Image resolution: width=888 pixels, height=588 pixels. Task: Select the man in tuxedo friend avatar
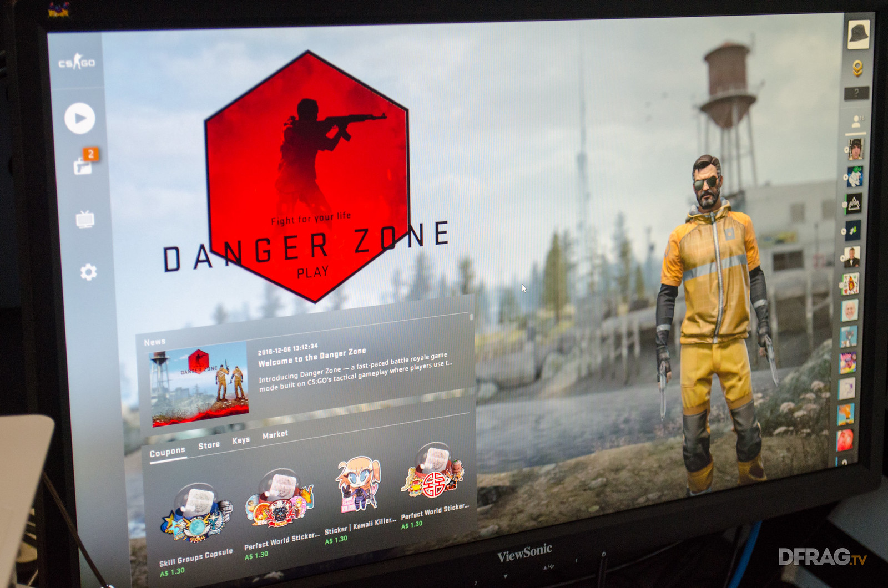[x=851, y=257]
